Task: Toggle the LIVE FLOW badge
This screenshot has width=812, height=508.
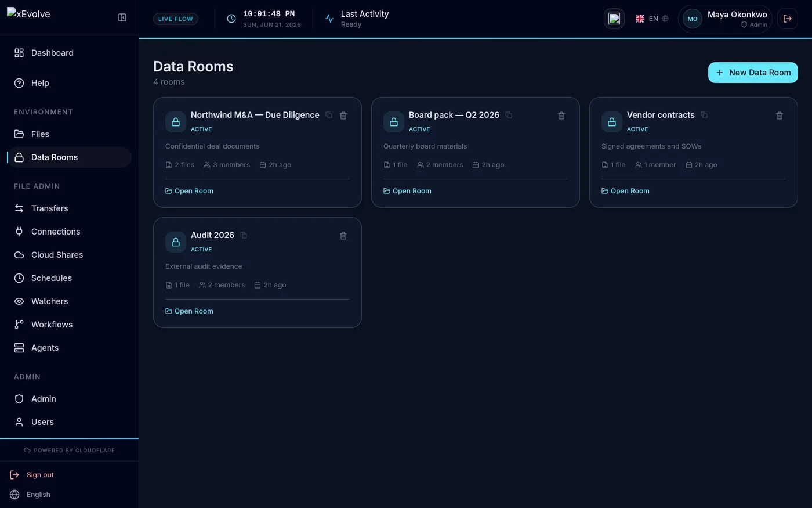Action: (176, 19)
